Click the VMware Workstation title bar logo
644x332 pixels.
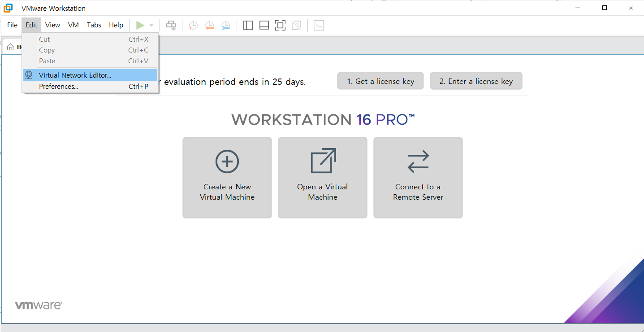[8, 8]
